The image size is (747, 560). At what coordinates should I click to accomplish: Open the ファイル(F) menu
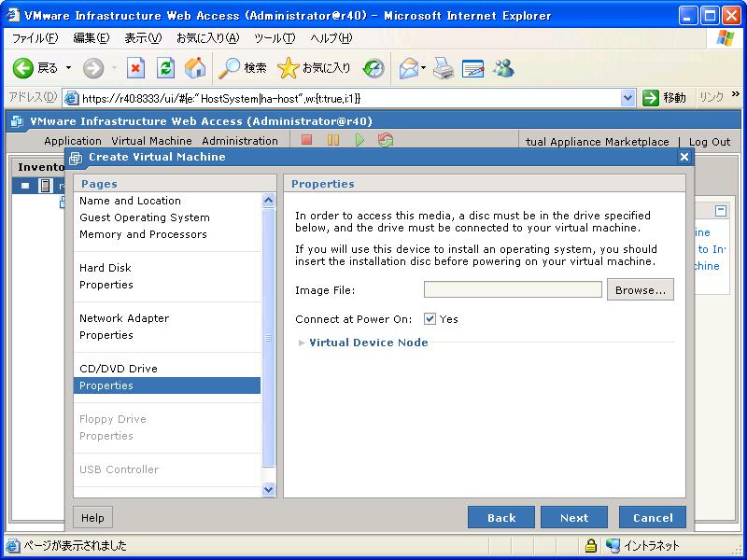click(35, 38)
